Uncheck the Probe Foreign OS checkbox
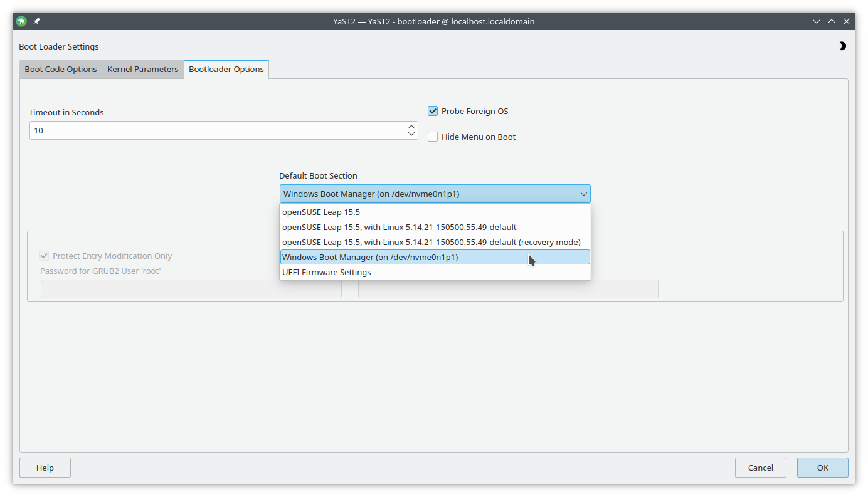 433,112
